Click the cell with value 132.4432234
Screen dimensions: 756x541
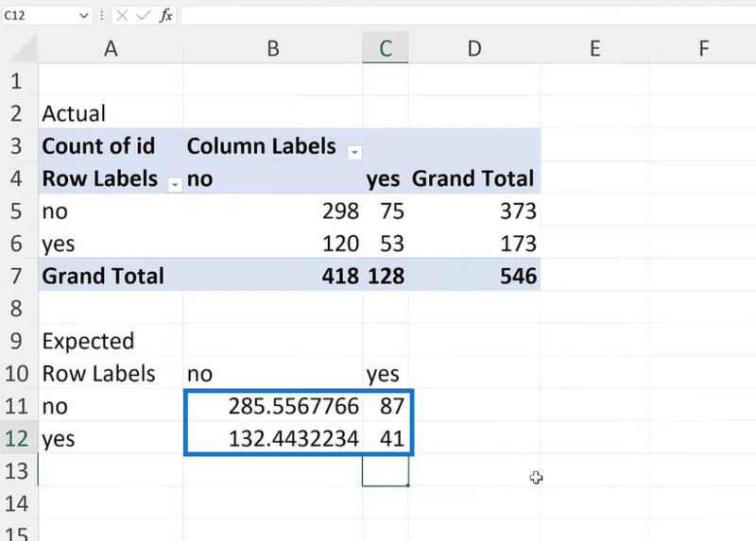(x=273, y=438)
